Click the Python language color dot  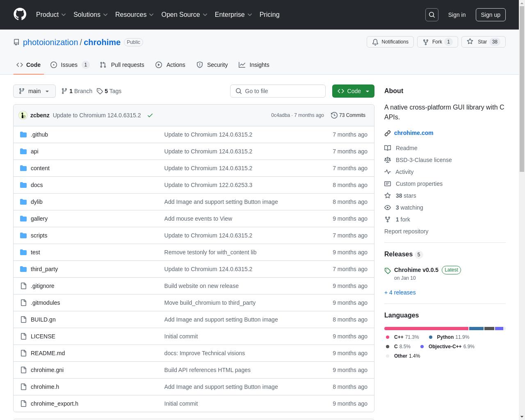[431, 337]
